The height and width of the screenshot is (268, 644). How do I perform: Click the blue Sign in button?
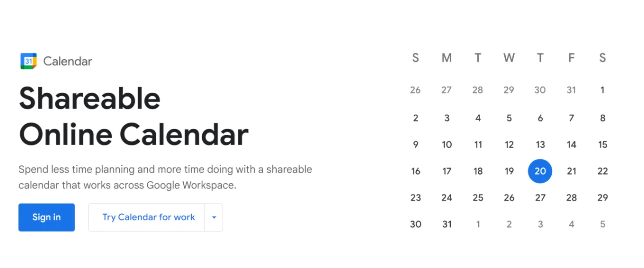click(x=46, y=217)
